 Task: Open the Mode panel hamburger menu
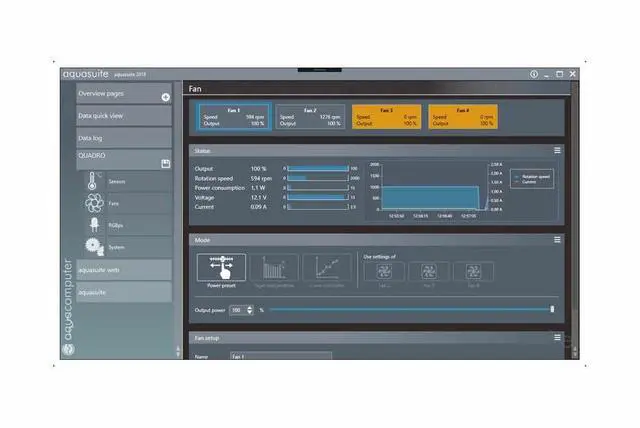click(557, 240)
